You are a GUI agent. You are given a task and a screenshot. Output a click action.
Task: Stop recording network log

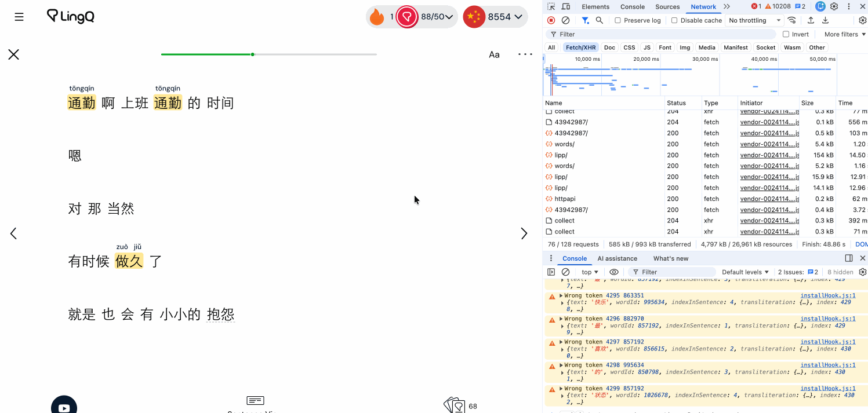click(x=551, y=20)
